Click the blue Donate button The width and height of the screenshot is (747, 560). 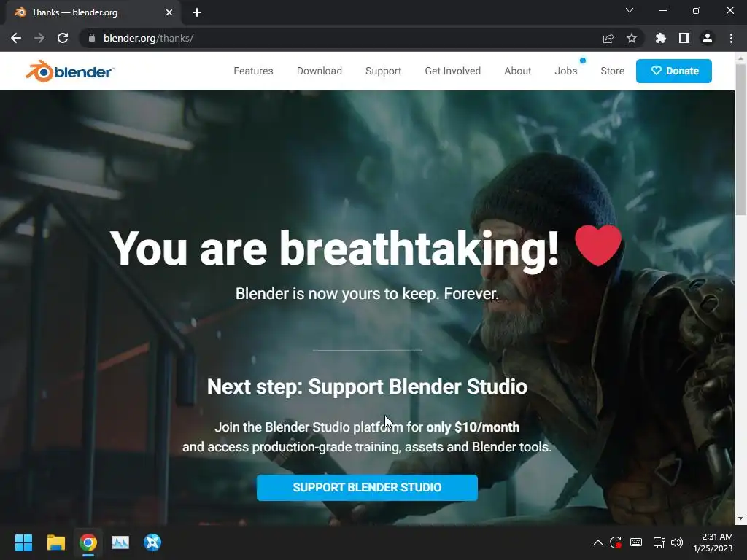point(673,71)
